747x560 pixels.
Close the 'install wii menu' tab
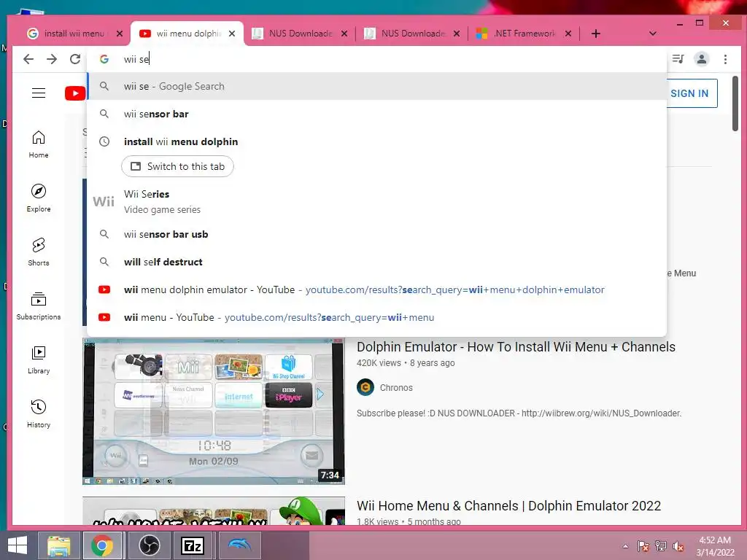coord(120,34)
